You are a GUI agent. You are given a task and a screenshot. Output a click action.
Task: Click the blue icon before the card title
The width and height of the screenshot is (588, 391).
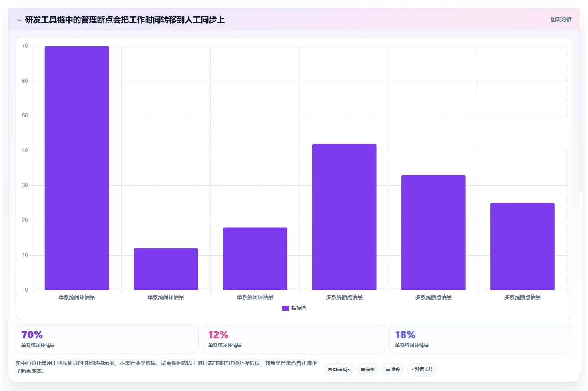[x=19, y=20]
